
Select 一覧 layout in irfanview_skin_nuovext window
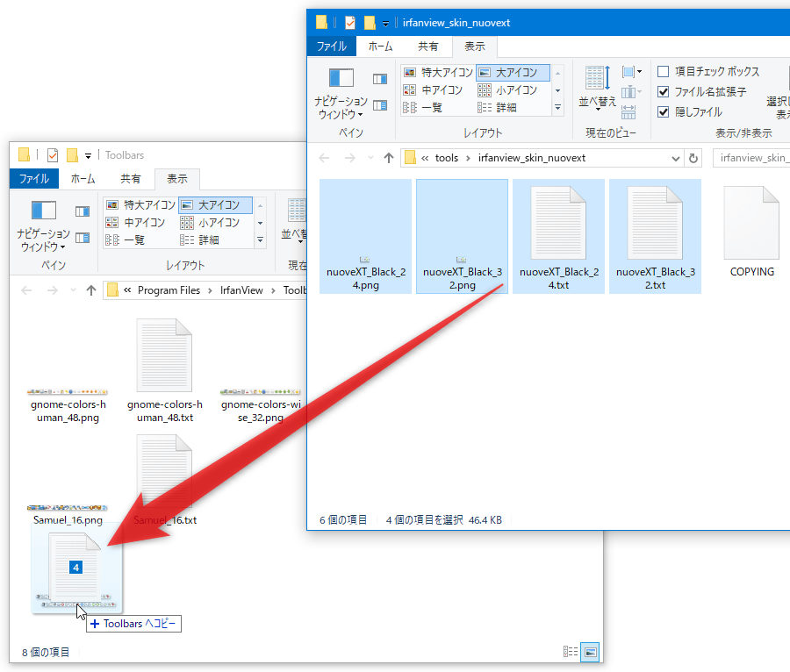(423, 108)
